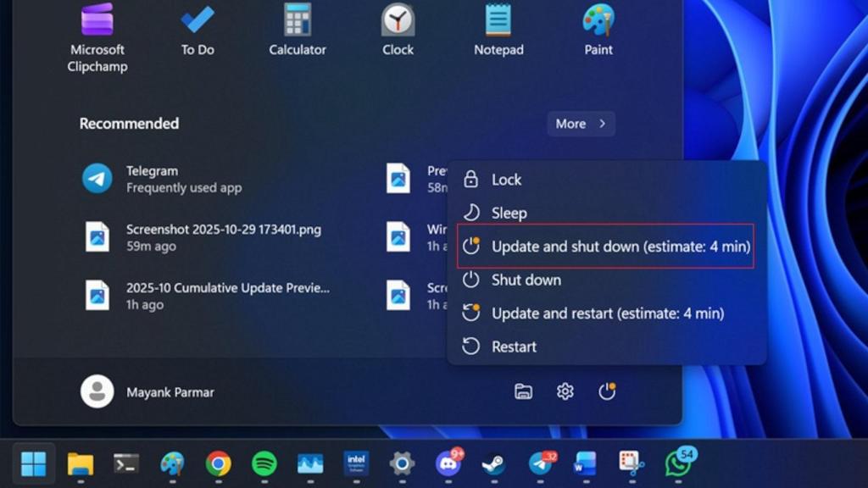
Task: Open the File Explorer shortcut near Mayank Parmar
Action: [x=525, y=391]
